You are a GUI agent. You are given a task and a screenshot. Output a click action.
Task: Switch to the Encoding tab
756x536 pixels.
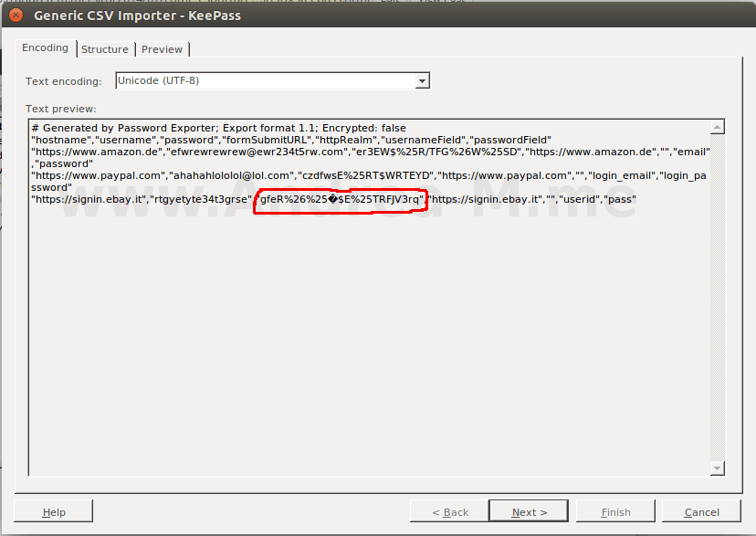click(46, 47)
